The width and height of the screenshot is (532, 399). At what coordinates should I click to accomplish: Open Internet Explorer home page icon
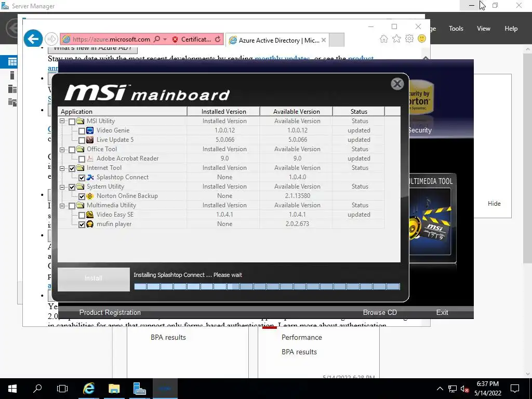(x=384, y=38)
